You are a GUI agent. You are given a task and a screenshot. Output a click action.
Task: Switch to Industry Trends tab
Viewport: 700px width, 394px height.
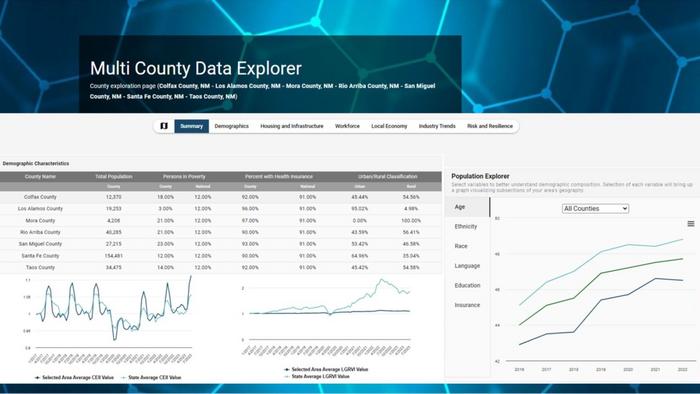pyautogui.click(x=437, y=126)
